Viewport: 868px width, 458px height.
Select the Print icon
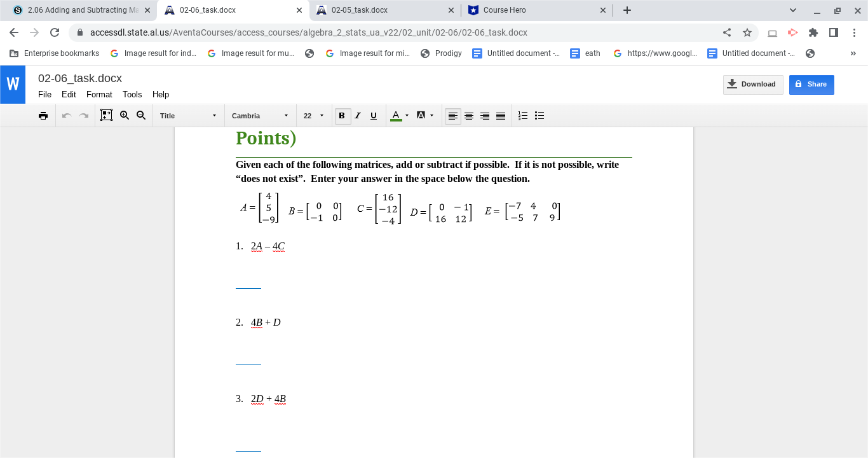43,115
